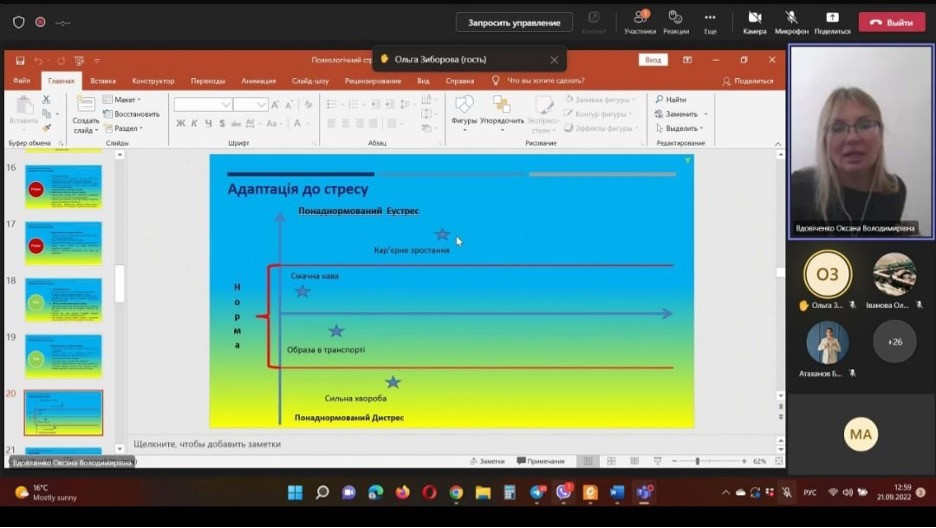Leave the meeting with the red button
The height and width of the screenshot is (528, 936).
[x=892, y=22]
